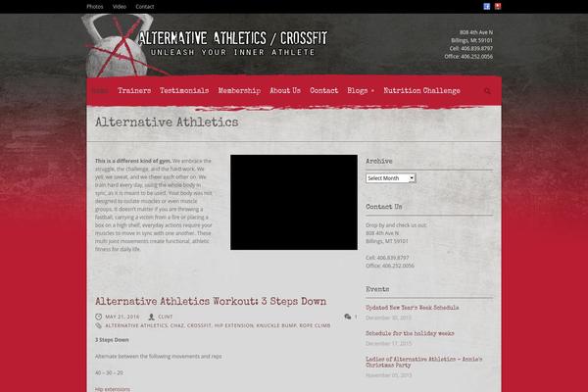588x392 pixels.
Task: Open Contact in the top black bar
Action: 145,7
